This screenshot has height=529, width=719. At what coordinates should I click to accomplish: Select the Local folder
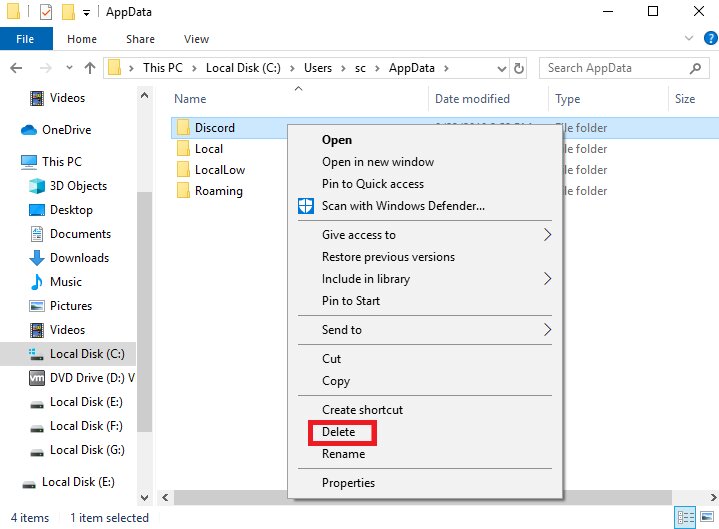click(x=209, y=149)
